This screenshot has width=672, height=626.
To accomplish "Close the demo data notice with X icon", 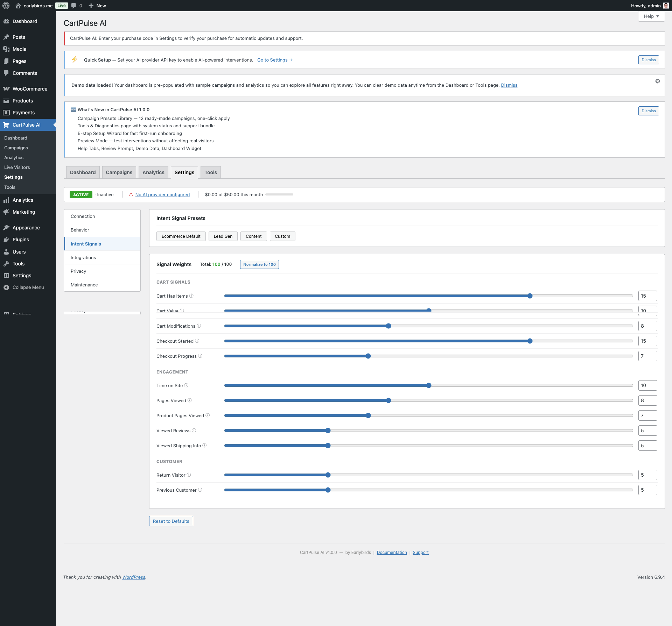I will click(x=658, y=81).
